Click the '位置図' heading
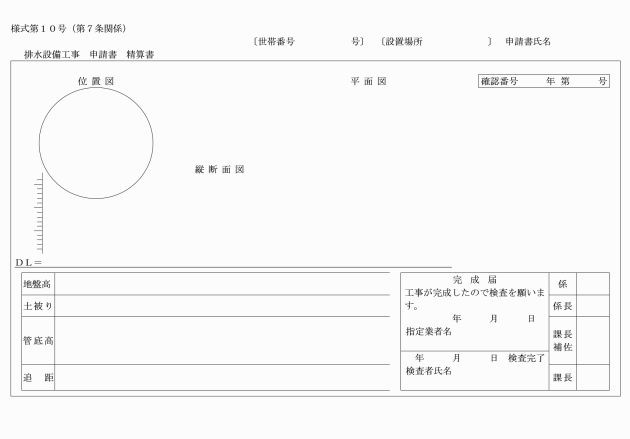Screen dimensions: 630x439 [x=96, y=81]
